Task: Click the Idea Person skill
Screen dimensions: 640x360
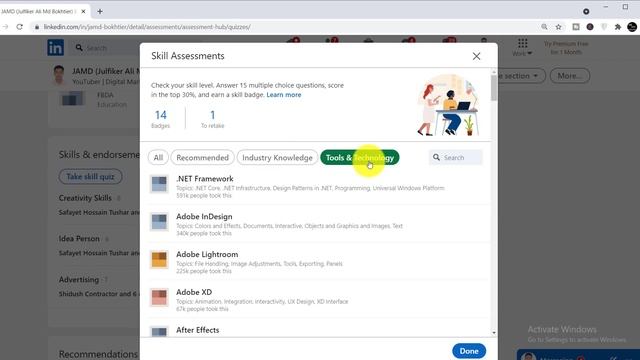Action: 79,239
